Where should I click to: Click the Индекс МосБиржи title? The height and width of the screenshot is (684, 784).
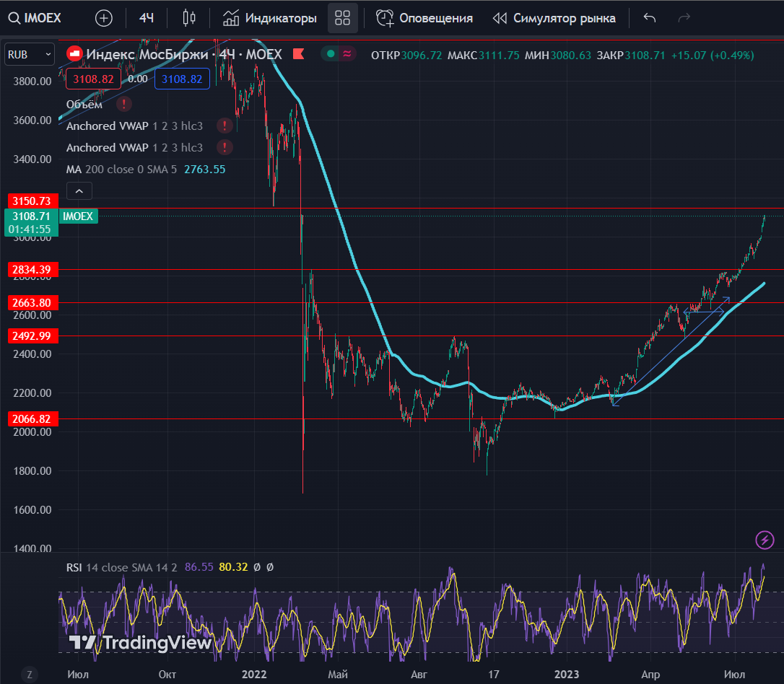148,54
